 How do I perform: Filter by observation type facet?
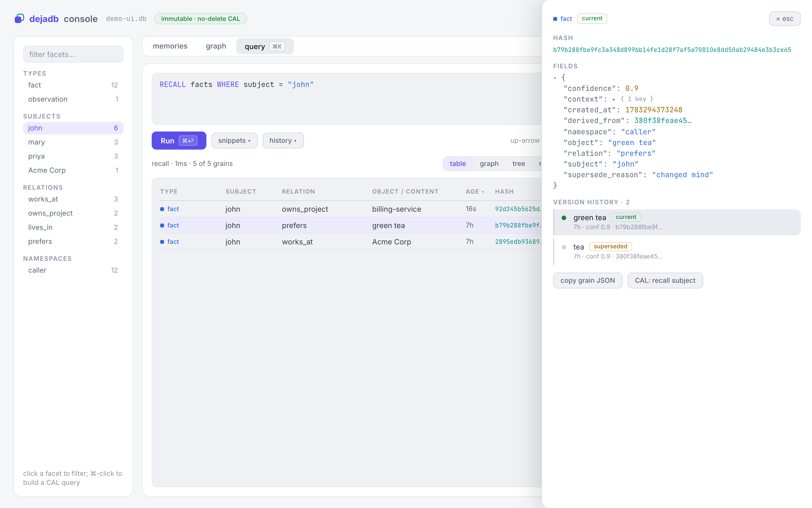[x=73, y=99]
